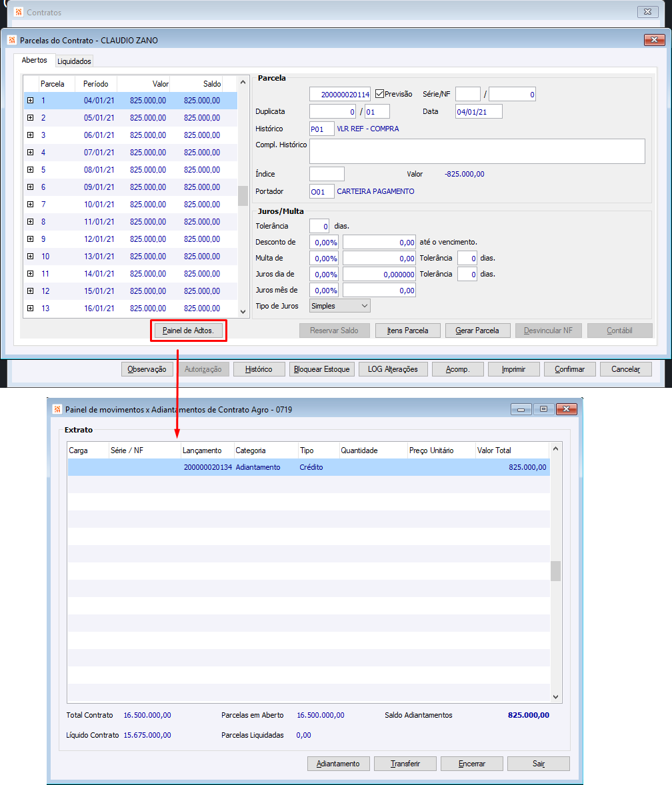
Task: Click the Extrato grid scroll-up arrow
Action: coord(555,448)
